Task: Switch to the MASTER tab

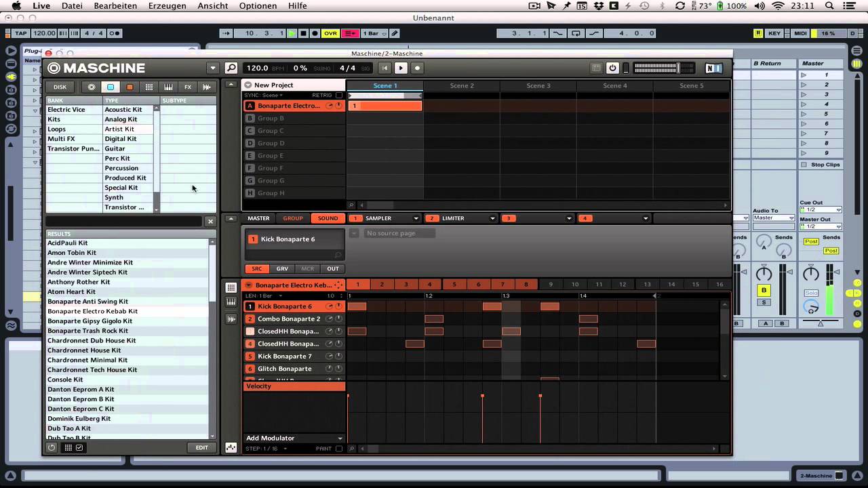Action: [258, 218]
